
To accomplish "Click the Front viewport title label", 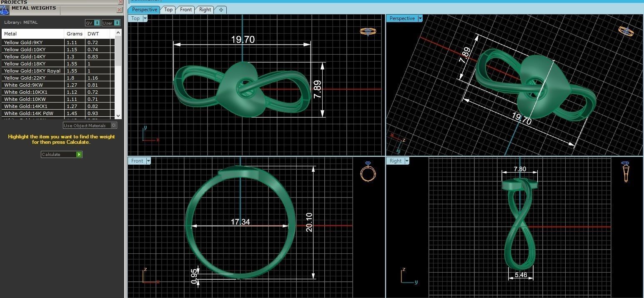I will (x=137, y=161).
